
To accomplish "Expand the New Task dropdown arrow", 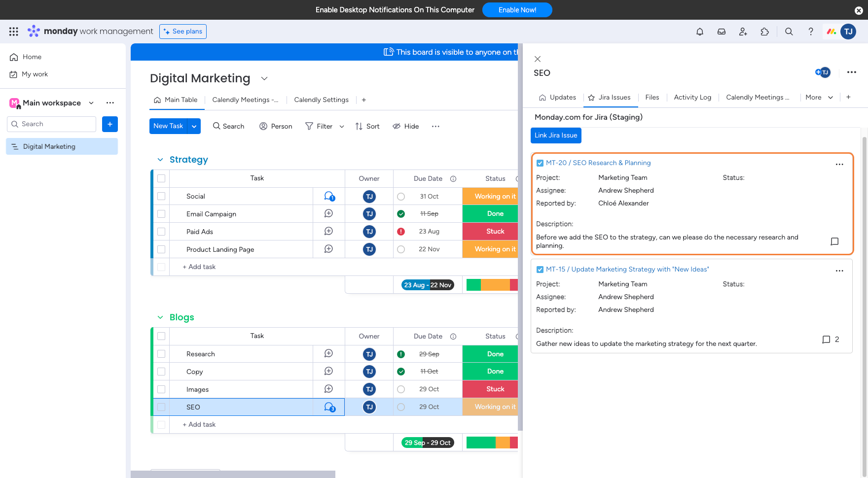I will tap(194, 126).
